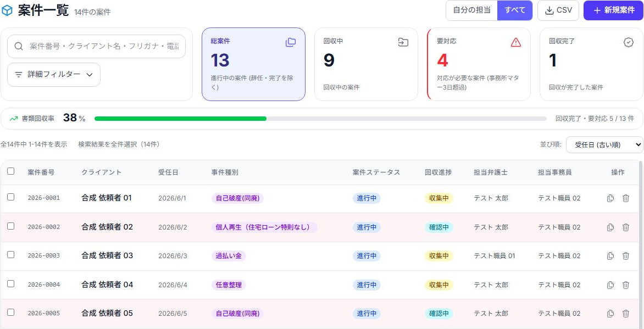Click the table's vertical scrollbar
Viewport: 644px width, 329px height.
[x=641, y=244]
